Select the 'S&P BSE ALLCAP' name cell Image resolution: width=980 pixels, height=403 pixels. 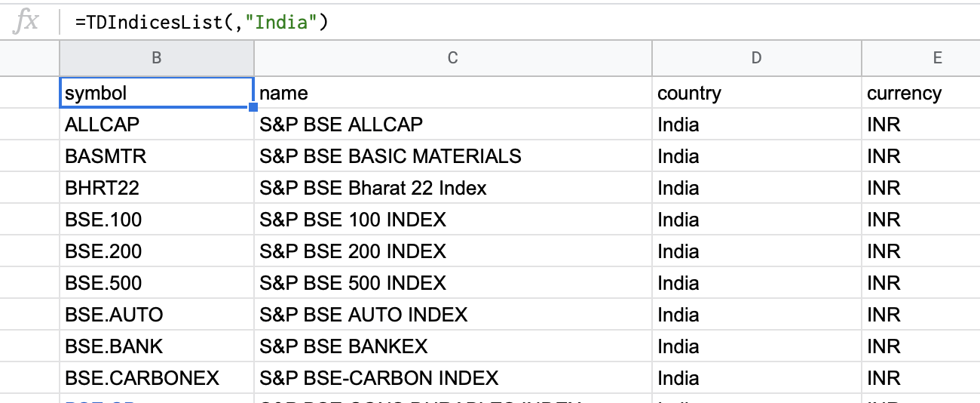[x=453, y=125]
